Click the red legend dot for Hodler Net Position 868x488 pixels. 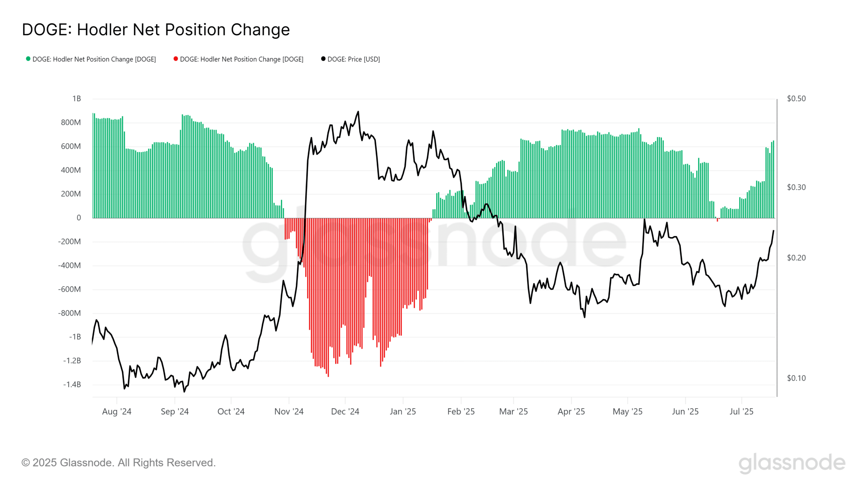point(176,59)
